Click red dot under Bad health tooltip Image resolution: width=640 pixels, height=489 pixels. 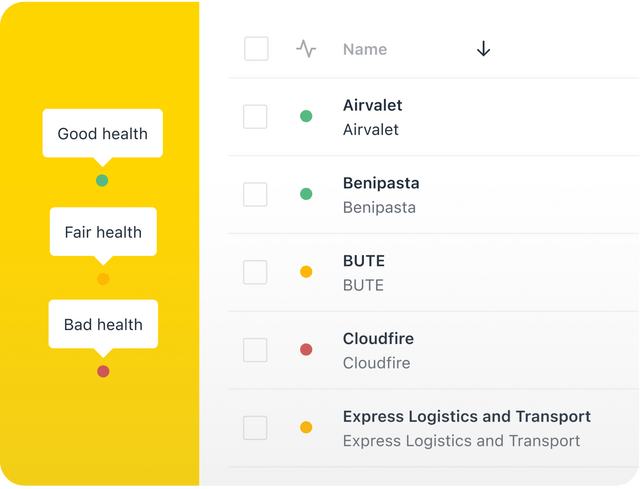(103, 371)
